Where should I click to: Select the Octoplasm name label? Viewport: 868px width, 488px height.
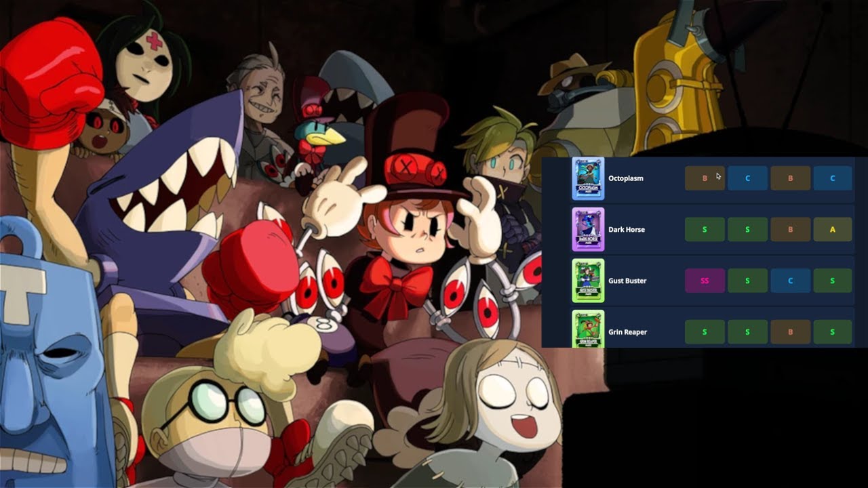click(626, 178)
